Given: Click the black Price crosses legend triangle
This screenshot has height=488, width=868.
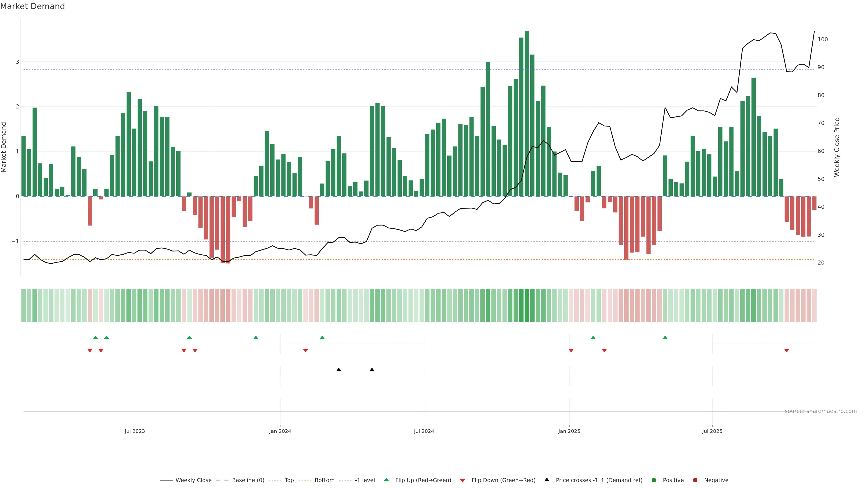Looking at the screenshot, I should [547, 480].
